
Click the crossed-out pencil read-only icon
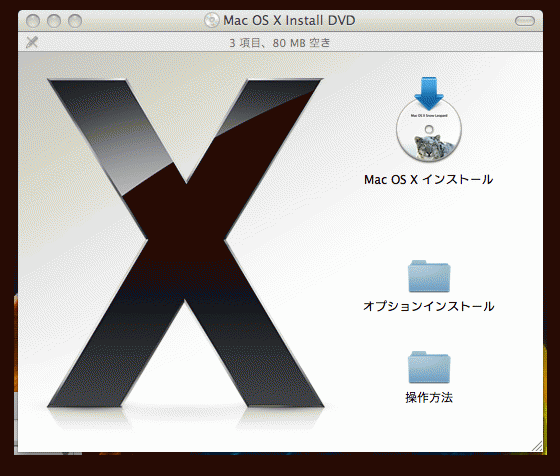(x=32, y=42)
